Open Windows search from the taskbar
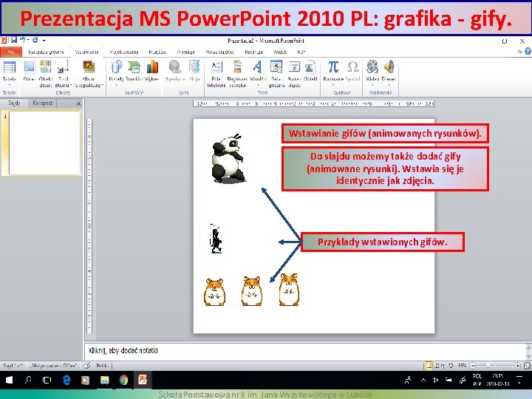Screen dimensions: 532x399 pyautogui.click(x=28, y=380)
